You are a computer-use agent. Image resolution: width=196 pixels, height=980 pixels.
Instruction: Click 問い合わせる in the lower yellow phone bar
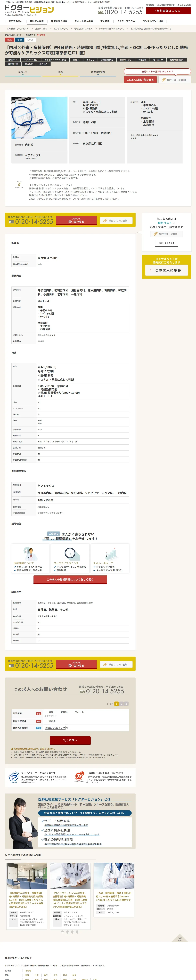coord(76,664)
